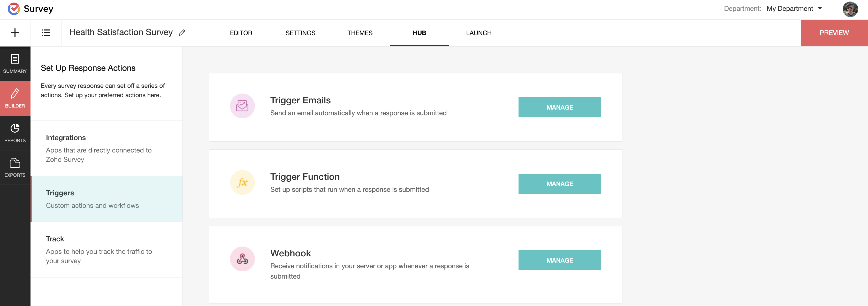
Task: Open the survey list menu icon
Action: click(x=46, y=33)
